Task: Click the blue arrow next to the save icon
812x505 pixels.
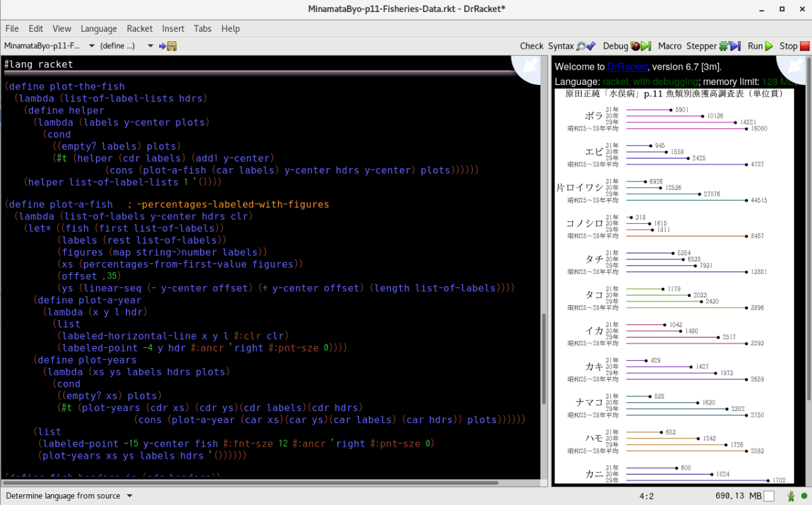Action: 162,46
